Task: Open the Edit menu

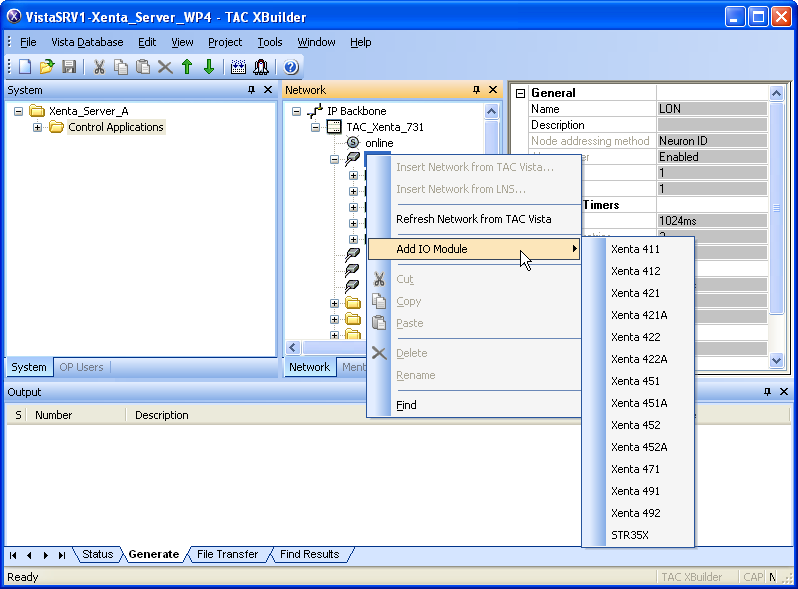Action: tap(147, 42)
